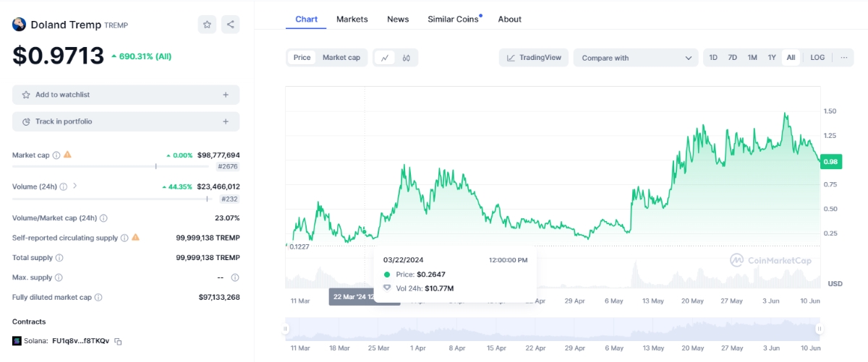
Task: Open the Compare with dropdown
Action: (x=637, y=58)
